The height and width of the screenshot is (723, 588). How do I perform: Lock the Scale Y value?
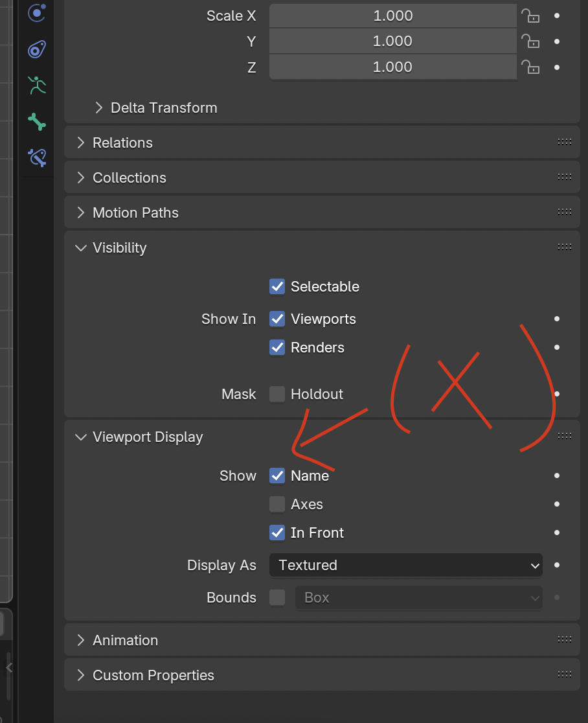point(530,41)
